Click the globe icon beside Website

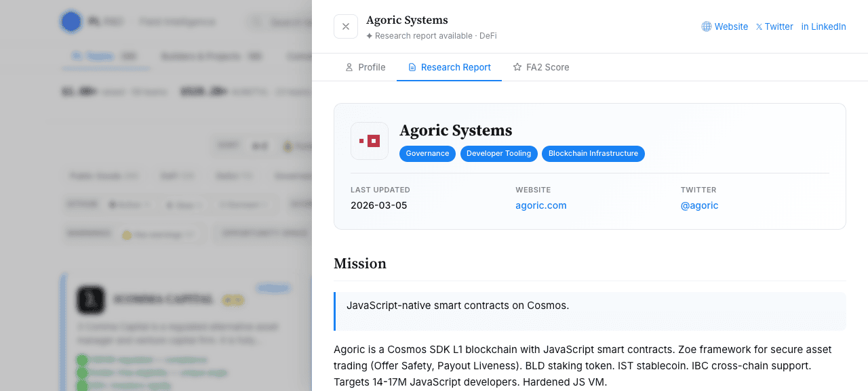707,26
